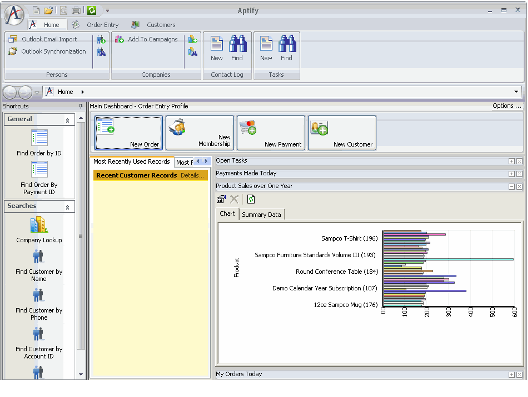This screenshot has height=397, width=528.
Task: Click Outlook Synchronization
Action: (x=47, y=51)
